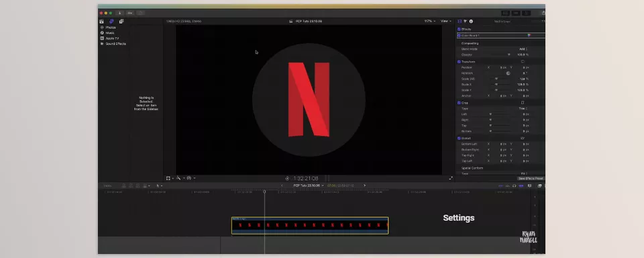
Task: Open the Libraries sidebar icon
Action: (x=101, y=21)
